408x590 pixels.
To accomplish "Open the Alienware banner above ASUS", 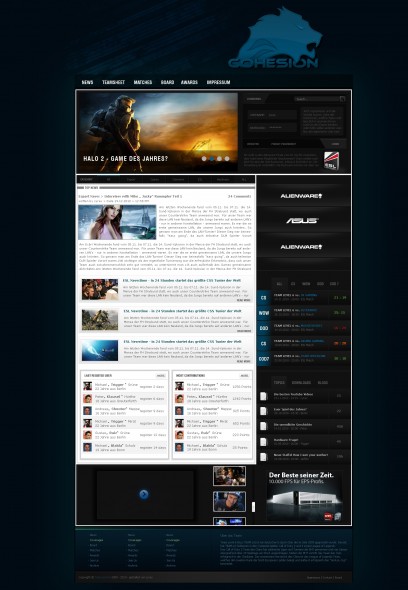I will click(x=303, y=196).
